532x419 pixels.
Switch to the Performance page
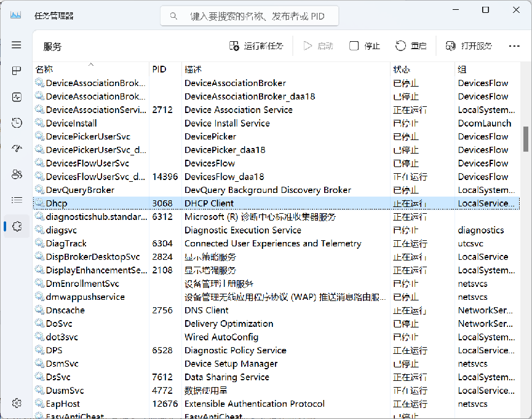[x=17, y=96]
